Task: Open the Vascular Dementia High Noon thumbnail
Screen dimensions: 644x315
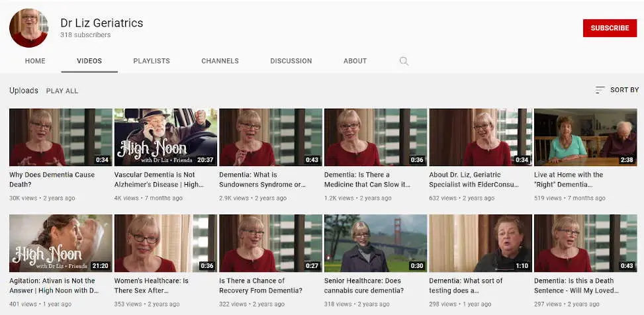Action: click(x=165, y=137)
